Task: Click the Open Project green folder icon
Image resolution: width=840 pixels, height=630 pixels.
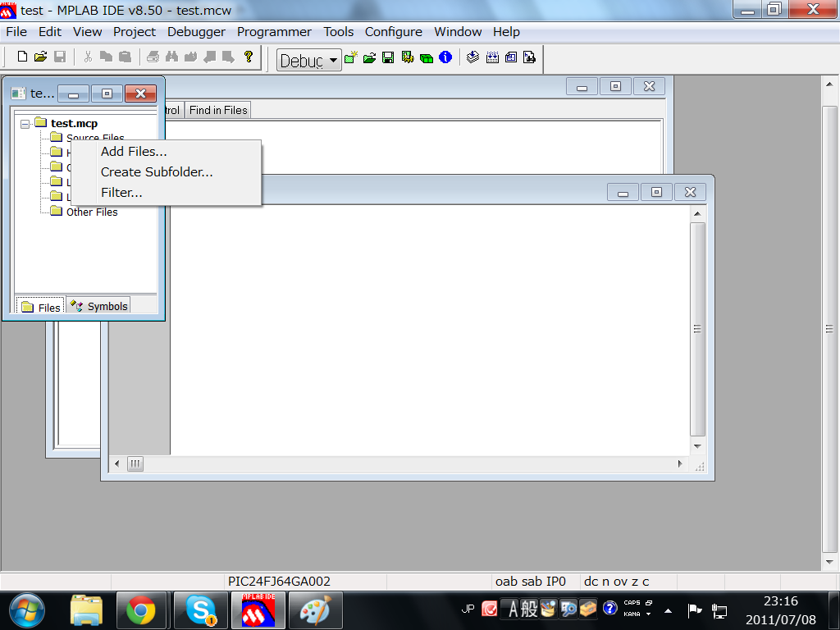Action: coord(370,57)
